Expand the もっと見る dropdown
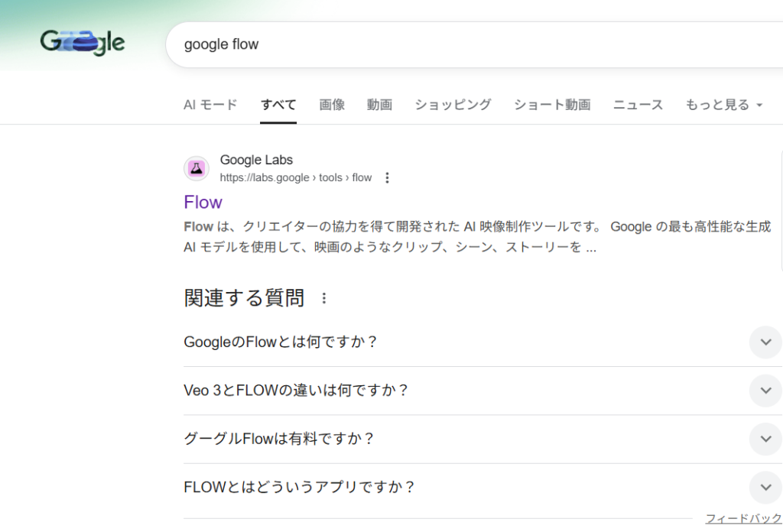783x532 pixels. (723, 105)
